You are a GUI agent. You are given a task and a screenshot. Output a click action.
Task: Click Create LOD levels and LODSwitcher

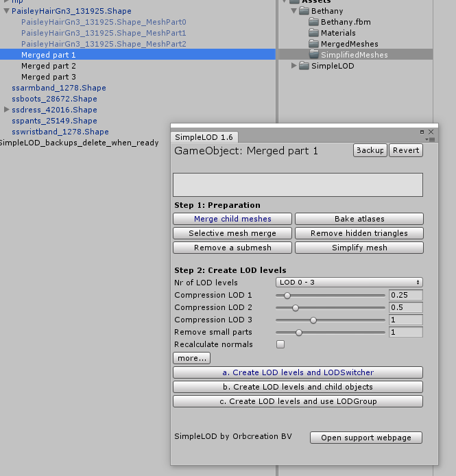point(298,372)
